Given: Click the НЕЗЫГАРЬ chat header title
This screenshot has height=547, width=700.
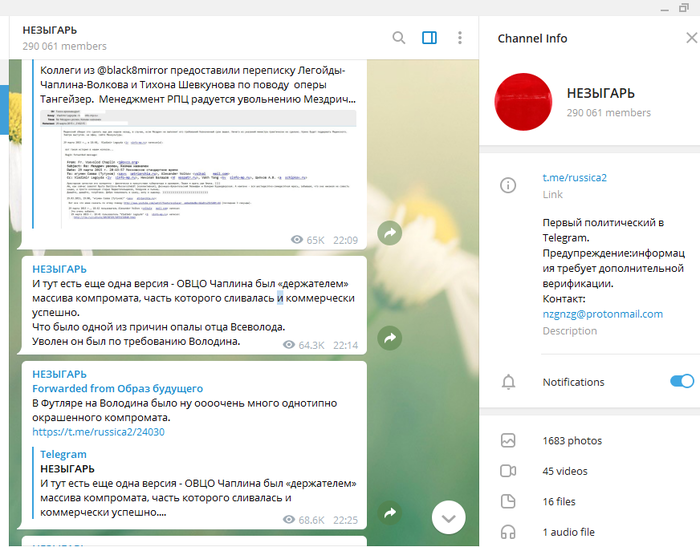Looking at the screenshot, I should (x=50, y=30).
